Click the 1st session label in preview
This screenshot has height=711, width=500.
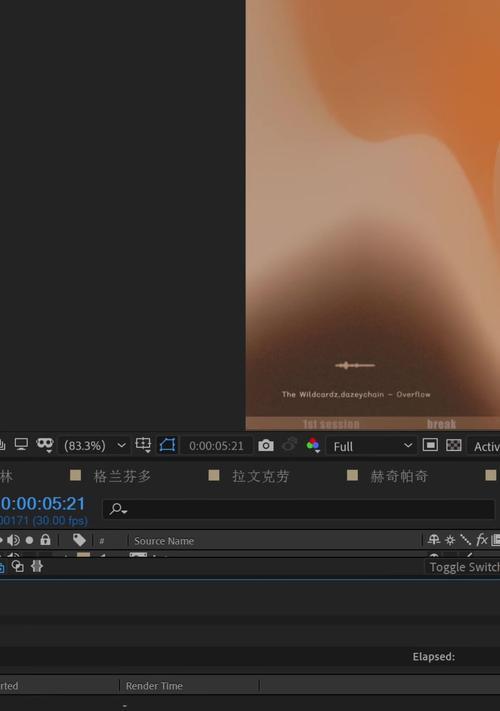331,424
